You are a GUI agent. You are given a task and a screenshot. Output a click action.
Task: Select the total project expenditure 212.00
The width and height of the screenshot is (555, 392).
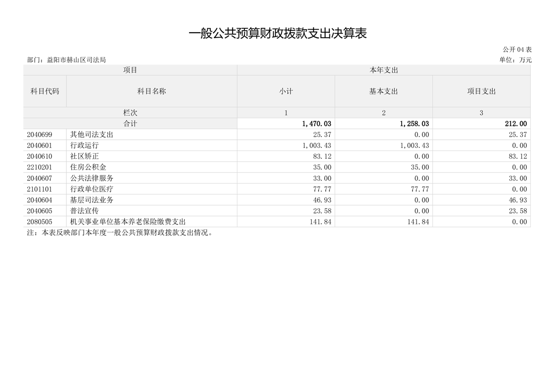click(x=516, y=124)
